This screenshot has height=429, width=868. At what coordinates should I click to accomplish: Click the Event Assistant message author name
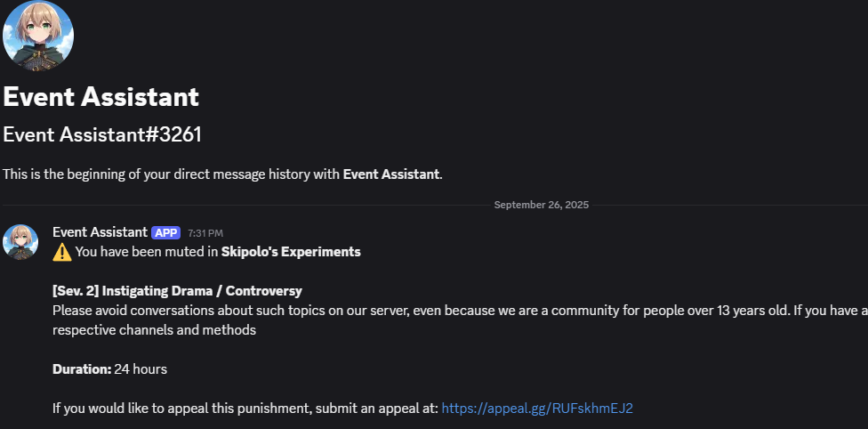[100, 232]
